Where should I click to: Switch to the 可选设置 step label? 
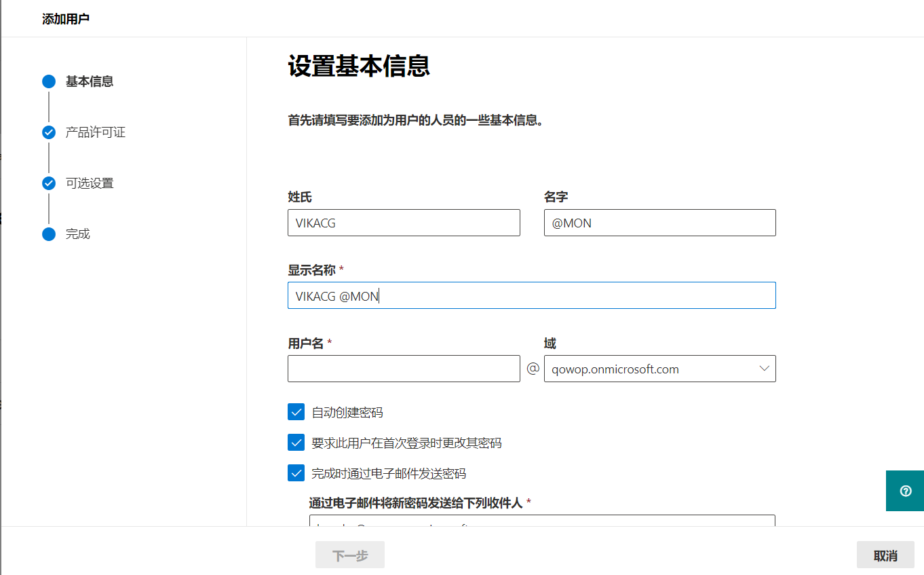[90, 183]
